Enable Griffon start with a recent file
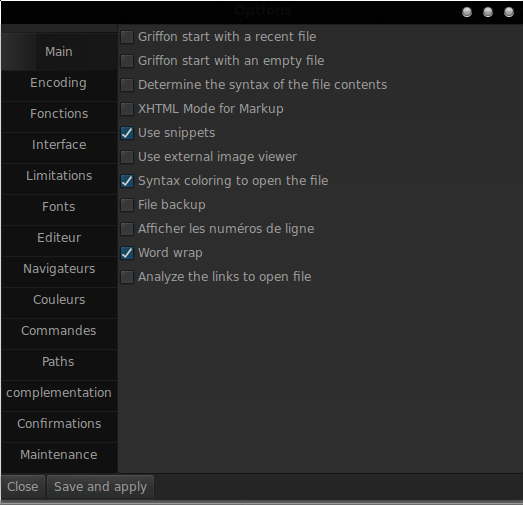The height and width of the screenshot is (505, 523). coord(127,37)
